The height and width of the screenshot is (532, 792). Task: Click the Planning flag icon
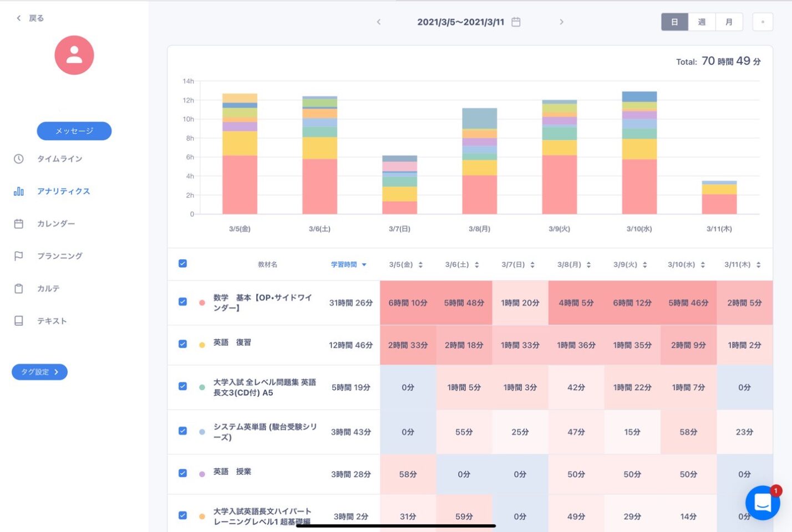point(19,256)
